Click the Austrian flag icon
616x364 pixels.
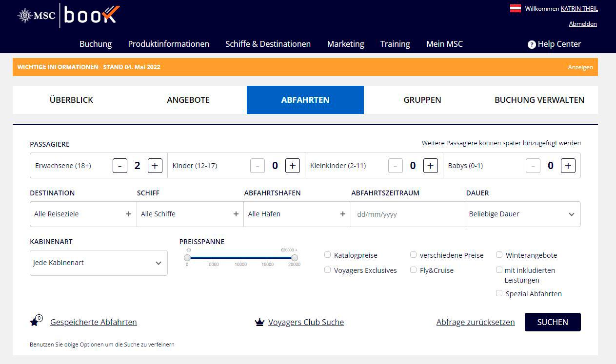[516, 8]
